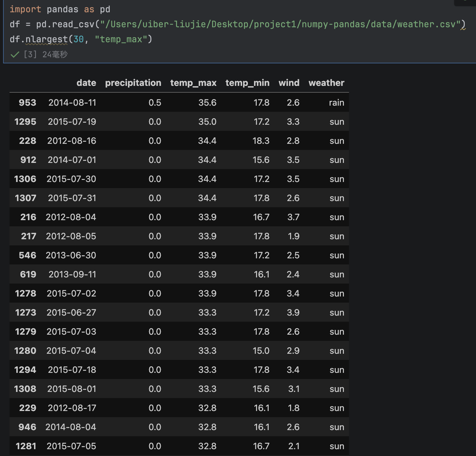Select row index 1308

pyautogui.click(x=25, y=389)
